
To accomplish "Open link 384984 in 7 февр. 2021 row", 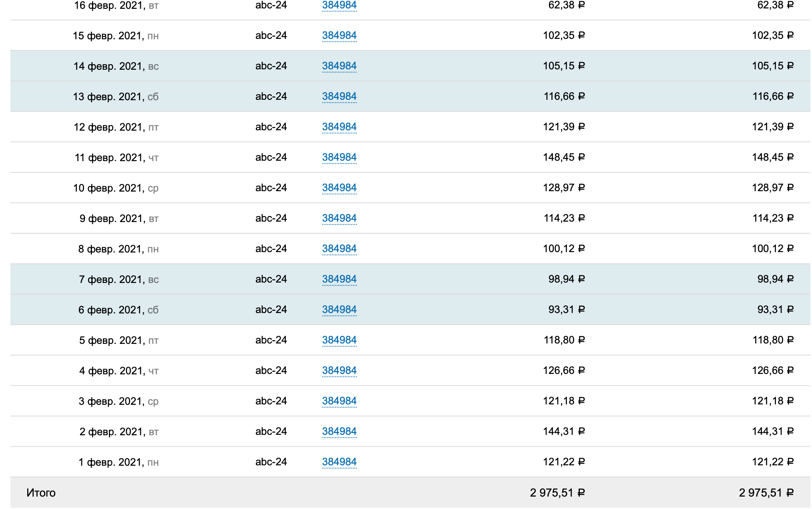I will pyautogui.click(x=339, y=279).
